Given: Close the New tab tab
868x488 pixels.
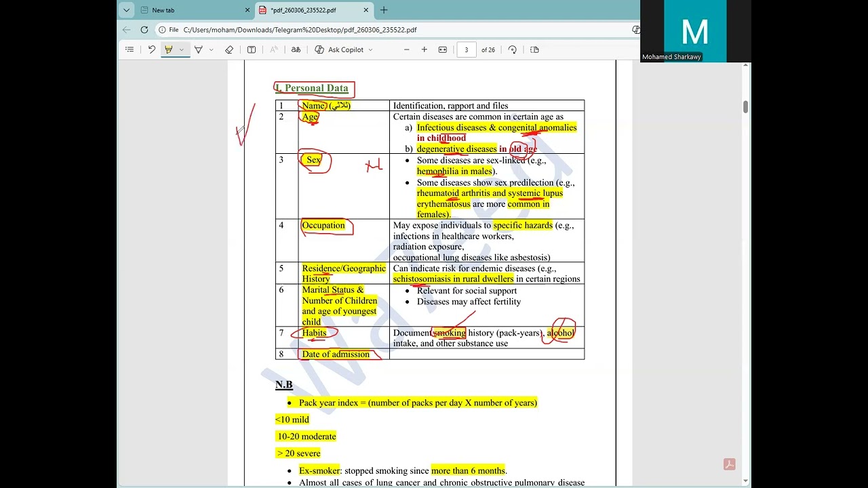Looking at the screenshot, I should pos(248,10).
